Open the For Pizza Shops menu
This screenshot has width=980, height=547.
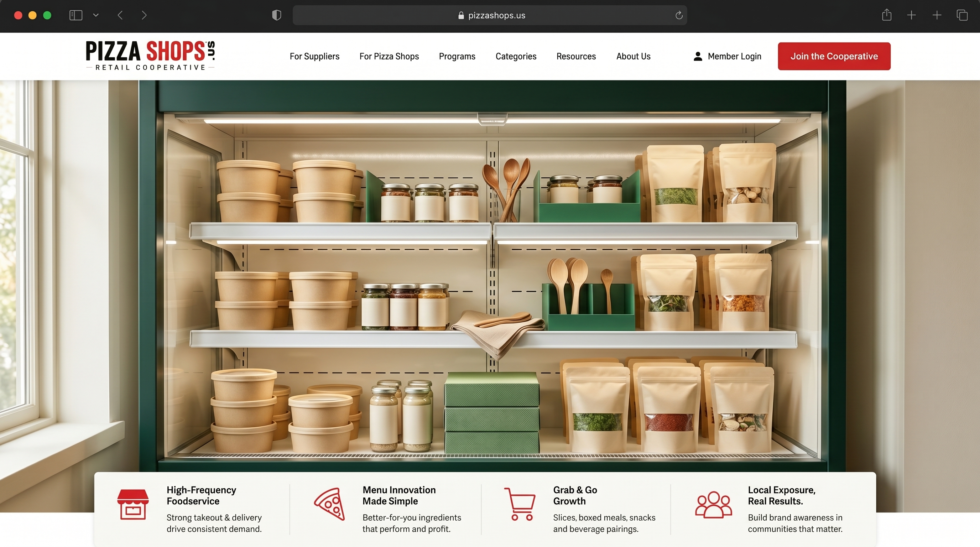[389, 56]
